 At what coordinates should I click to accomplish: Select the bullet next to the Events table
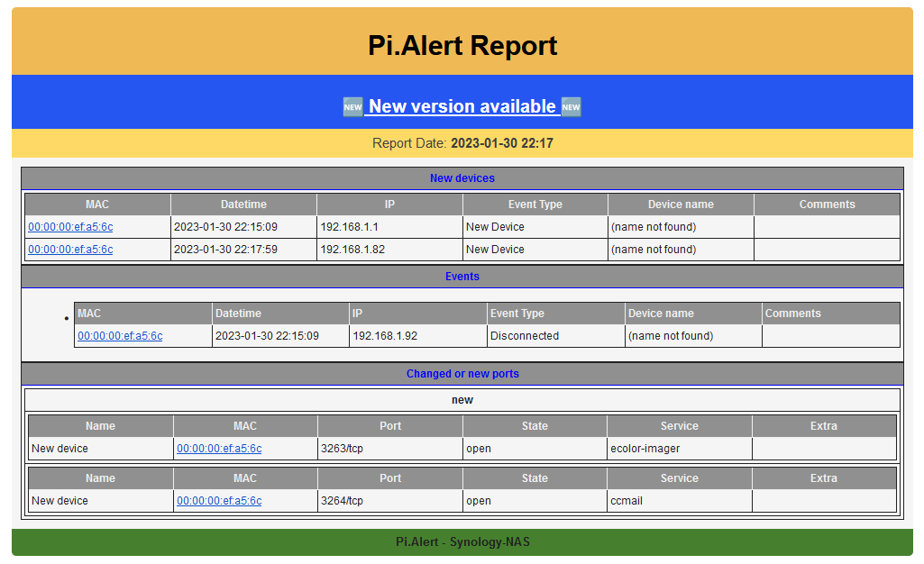tap(66, 318)
